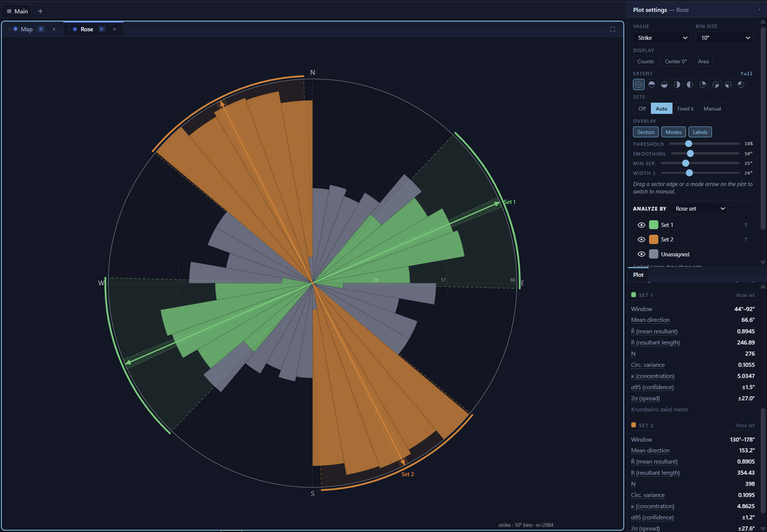Close the Rose tab
The width and height of the screenshot is (767, 532).
(115, 29)
